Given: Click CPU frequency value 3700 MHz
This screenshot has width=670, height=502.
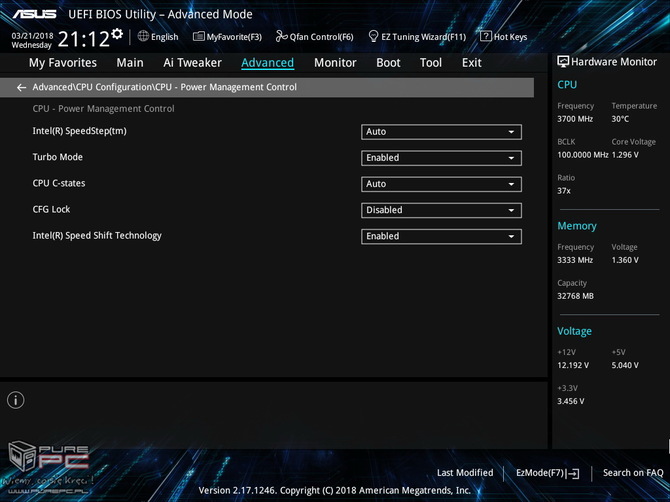Looking at the screenshot, I should [x=575, y=119].
